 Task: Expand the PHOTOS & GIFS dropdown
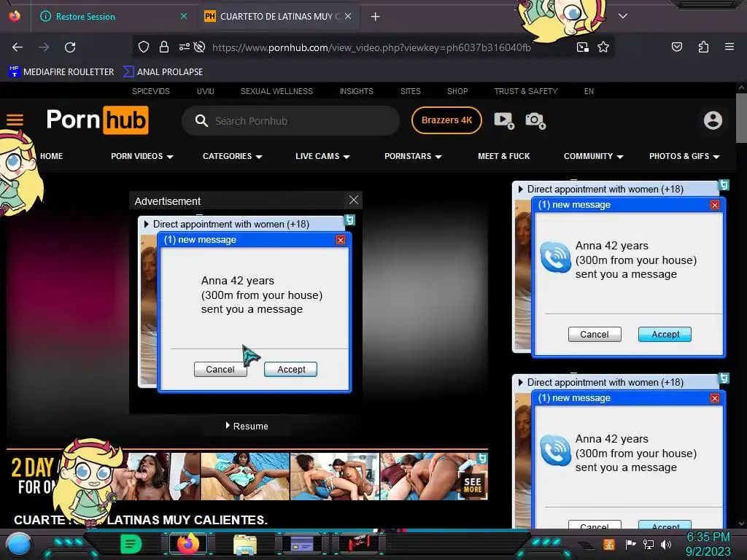click(x=684, y=156)
